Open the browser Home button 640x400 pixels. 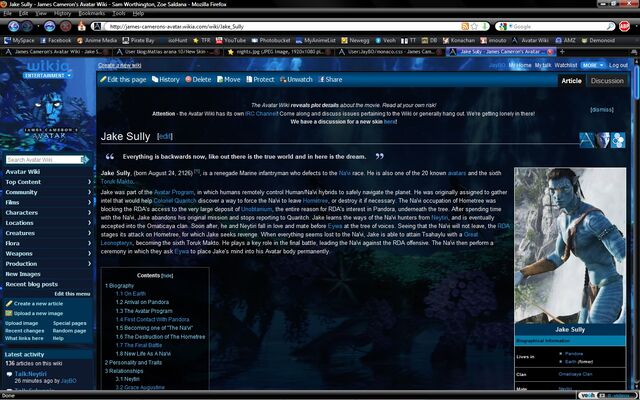coord(82,27)
